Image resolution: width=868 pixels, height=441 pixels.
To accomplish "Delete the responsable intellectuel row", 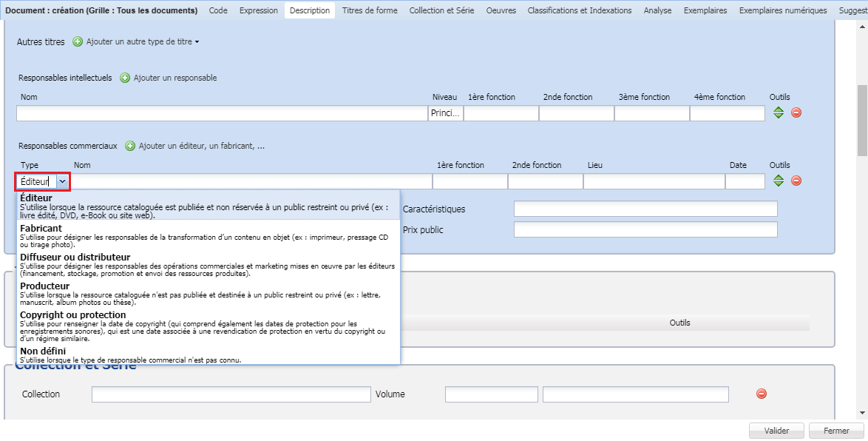I will (795, 112).
